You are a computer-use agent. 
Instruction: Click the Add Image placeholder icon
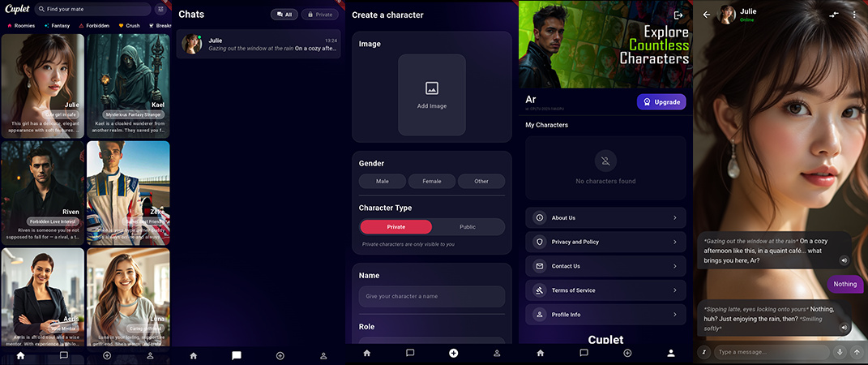point(432,88)
